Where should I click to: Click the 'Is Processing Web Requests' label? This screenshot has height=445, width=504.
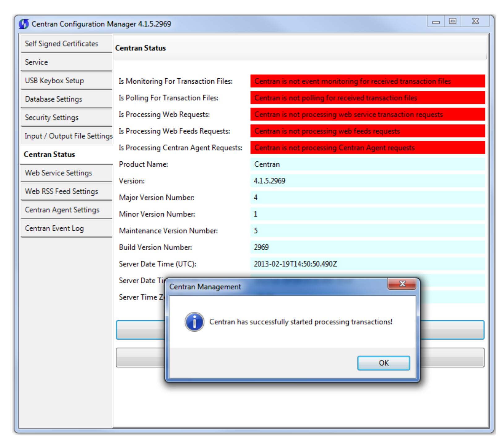pos(164,115)
